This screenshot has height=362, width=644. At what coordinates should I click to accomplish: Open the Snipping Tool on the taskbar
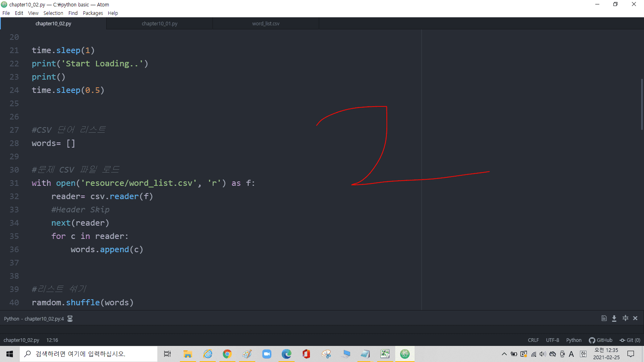(x=326, y=354)
